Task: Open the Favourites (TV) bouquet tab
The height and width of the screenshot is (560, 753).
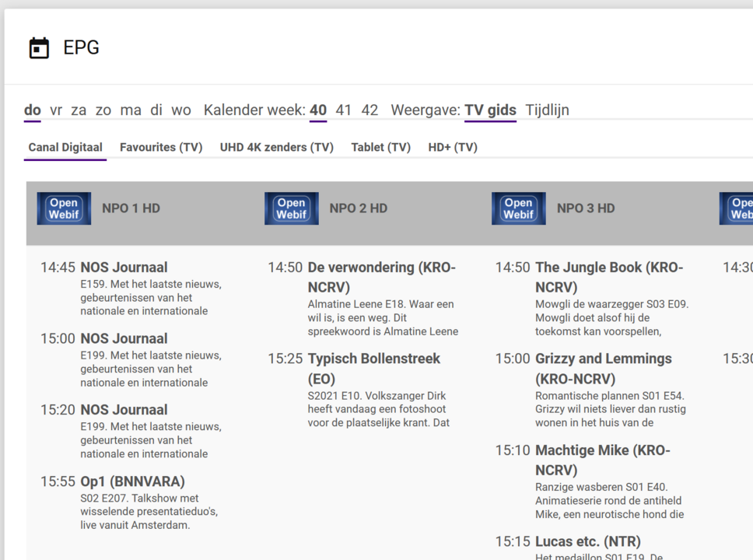Action: pos(161,147)
